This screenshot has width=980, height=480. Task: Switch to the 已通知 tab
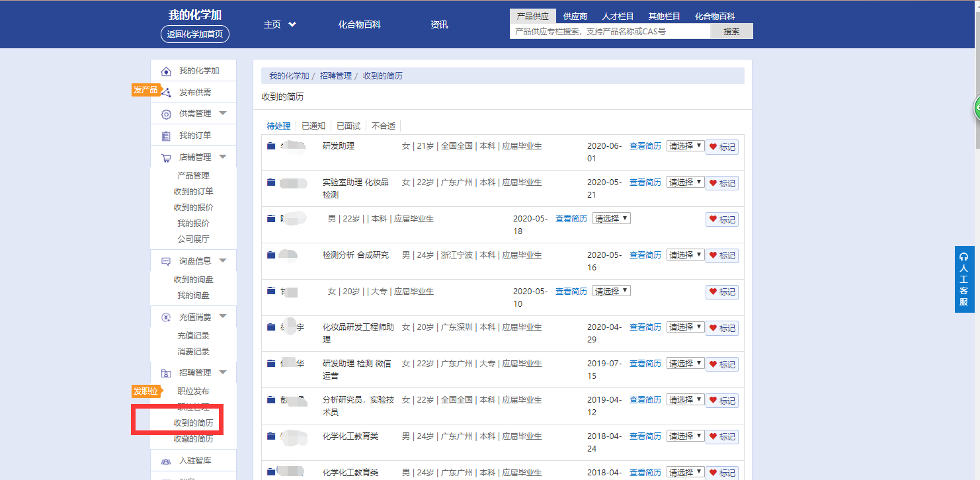[x=313, y=126]
